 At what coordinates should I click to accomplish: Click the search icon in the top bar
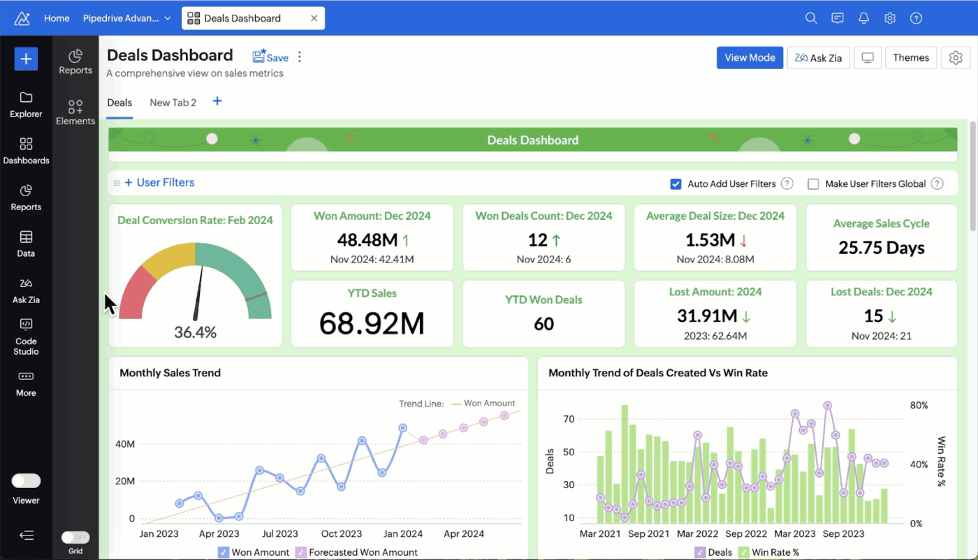click(811, 18)
